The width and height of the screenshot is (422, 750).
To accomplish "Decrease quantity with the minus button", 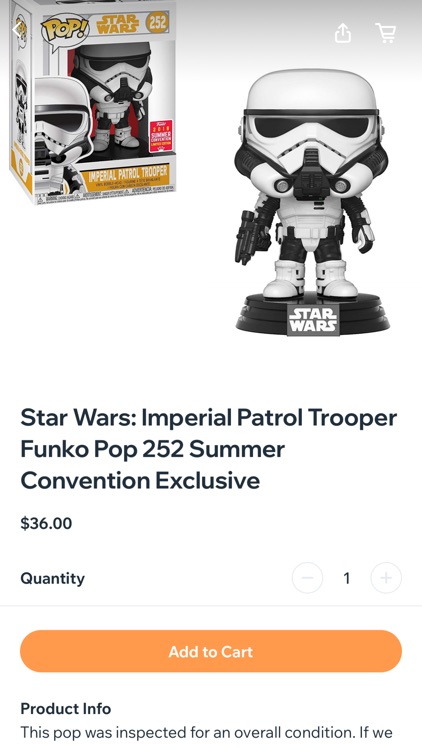I will point(307,578).
